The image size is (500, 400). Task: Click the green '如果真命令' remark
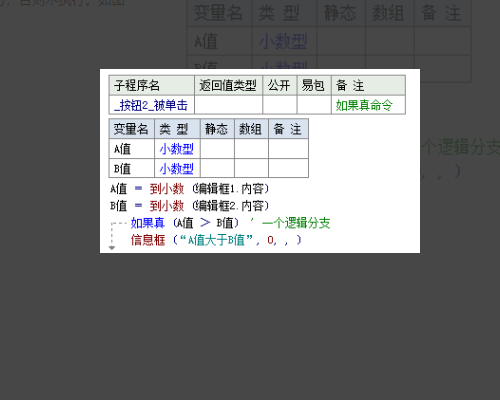[364, 105]
